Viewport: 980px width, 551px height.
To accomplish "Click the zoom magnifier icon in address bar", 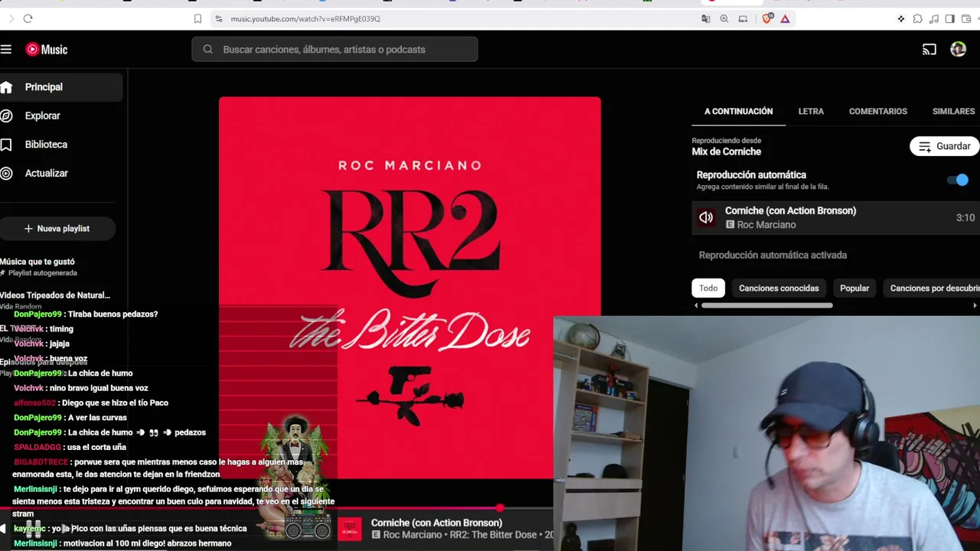I will pyautogui.click(x=724, y=18).
